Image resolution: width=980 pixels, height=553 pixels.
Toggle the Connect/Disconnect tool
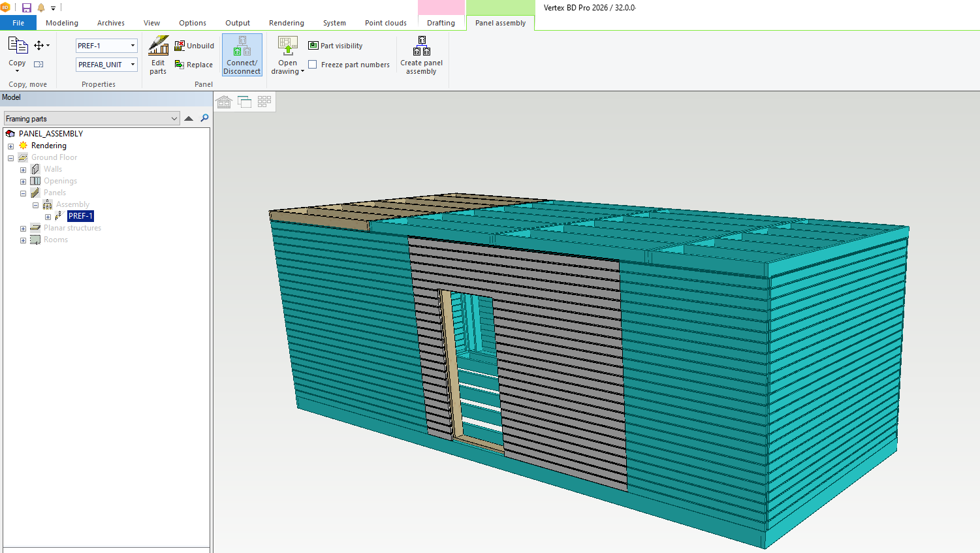tap(242, 55)
